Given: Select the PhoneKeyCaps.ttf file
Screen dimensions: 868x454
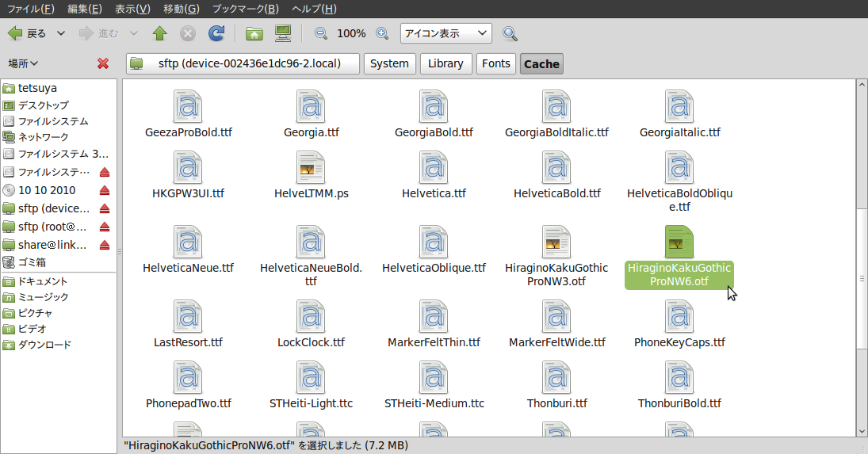Looking at the screenshot, I should coord(679,324).
